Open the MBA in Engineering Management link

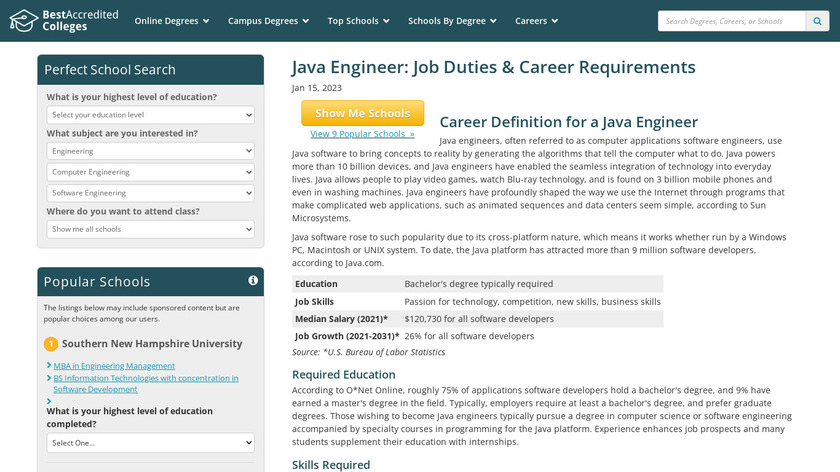(114, 366)
